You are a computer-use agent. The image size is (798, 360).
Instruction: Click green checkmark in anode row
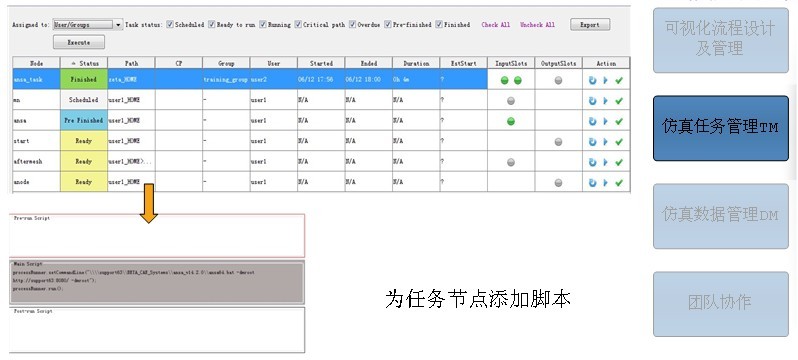619,182
